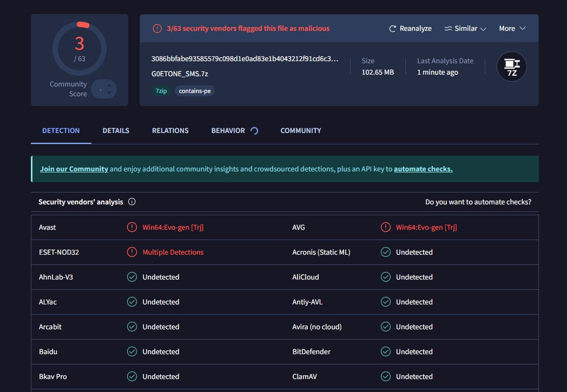
Task: Click info icon beside Security vendors' analysis
Action: [131, 202]
